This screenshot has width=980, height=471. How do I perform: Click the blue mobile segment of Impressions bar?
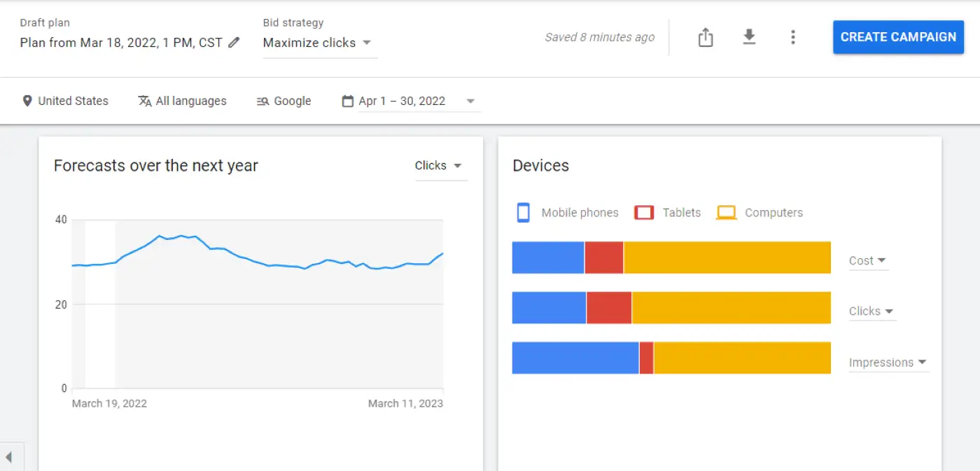click(575, 358)
